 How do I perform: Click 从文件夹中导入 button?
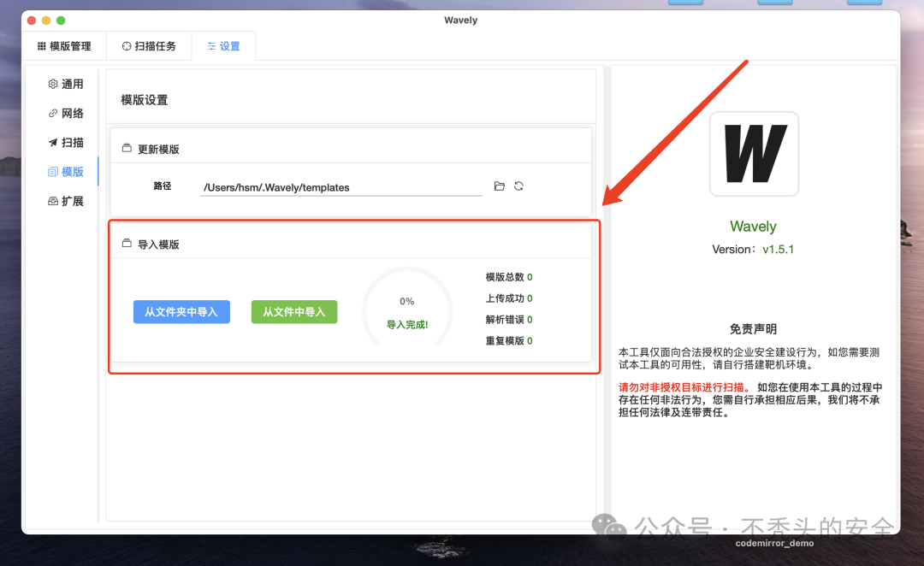pos(181,311)
